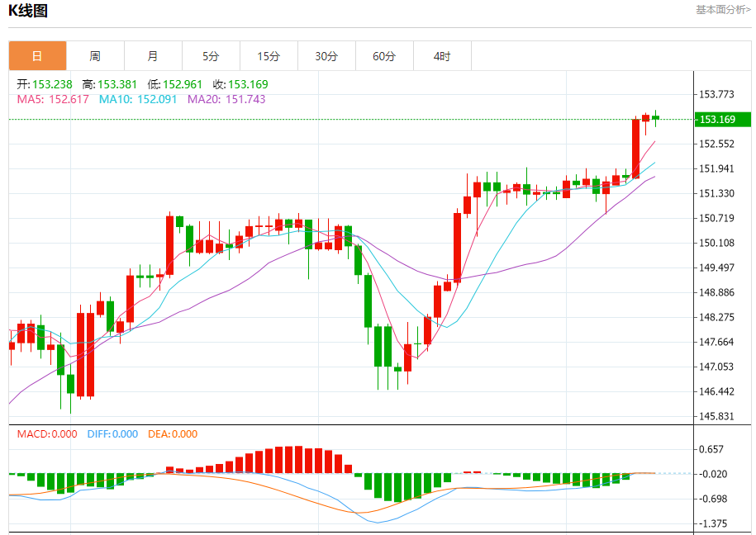Click the DEA:0.000 indicator label
The height and width of the screenshot is (535, 756).
pos(173,434)
